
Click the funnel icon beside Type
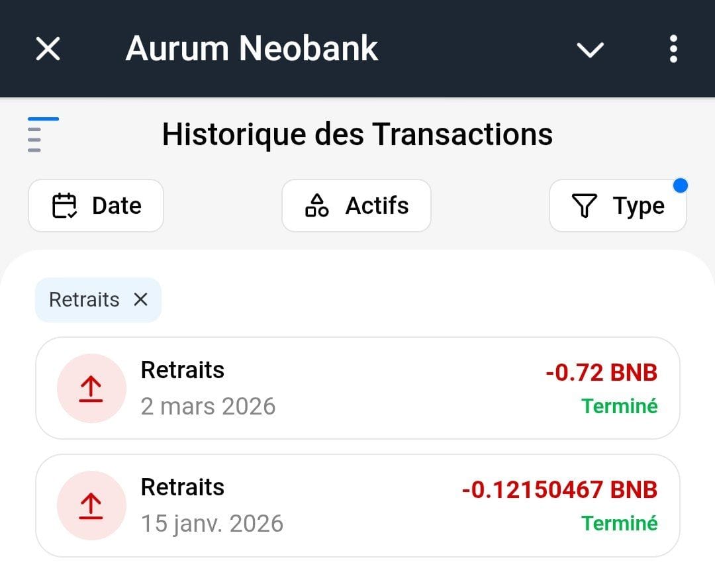coord(585,205)
